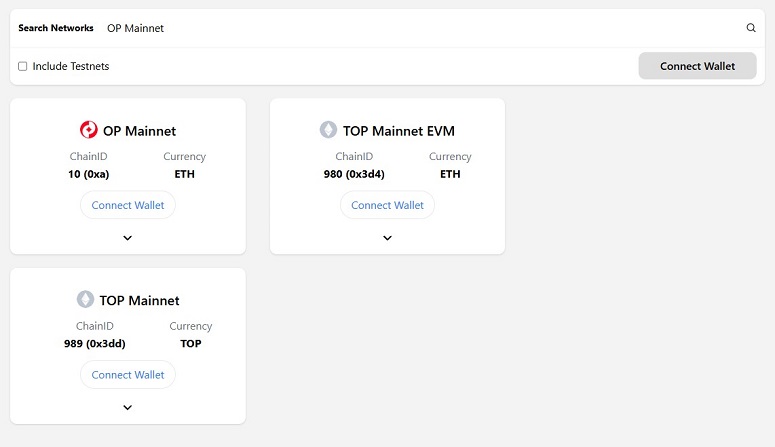
Task: Connect wallet to TOP Mainnet chain 989
Action: point(128,375)
